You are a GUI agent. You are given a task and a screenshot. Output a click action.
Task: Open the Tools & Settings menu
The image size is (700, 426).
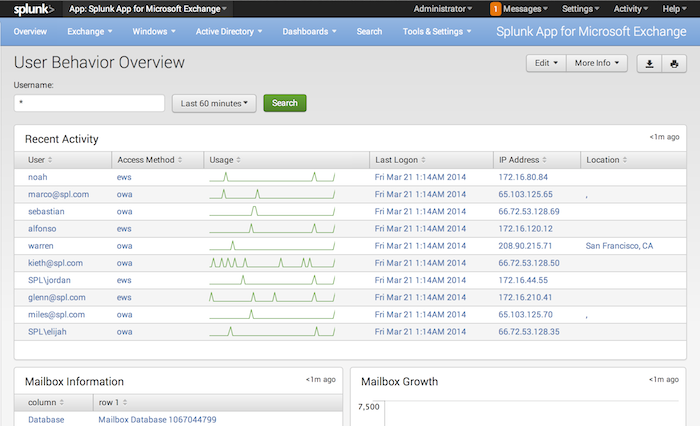437,31
